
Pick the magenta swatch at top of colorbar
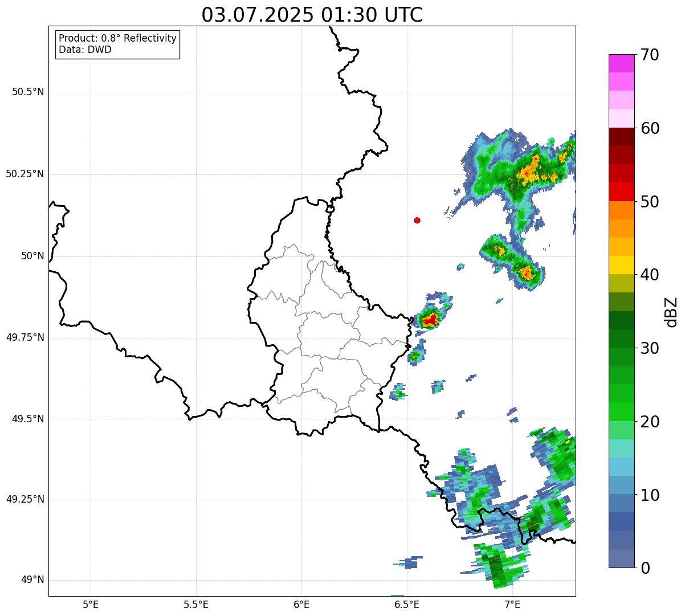(x=622, y=63)
